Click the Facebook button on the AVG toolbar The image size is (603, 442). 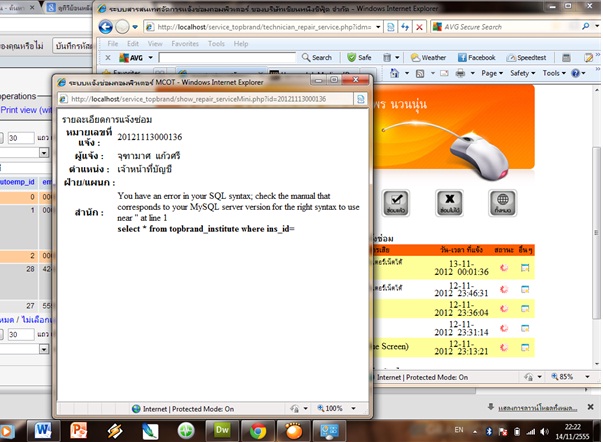pyautogui.click(x=476, y=58)
